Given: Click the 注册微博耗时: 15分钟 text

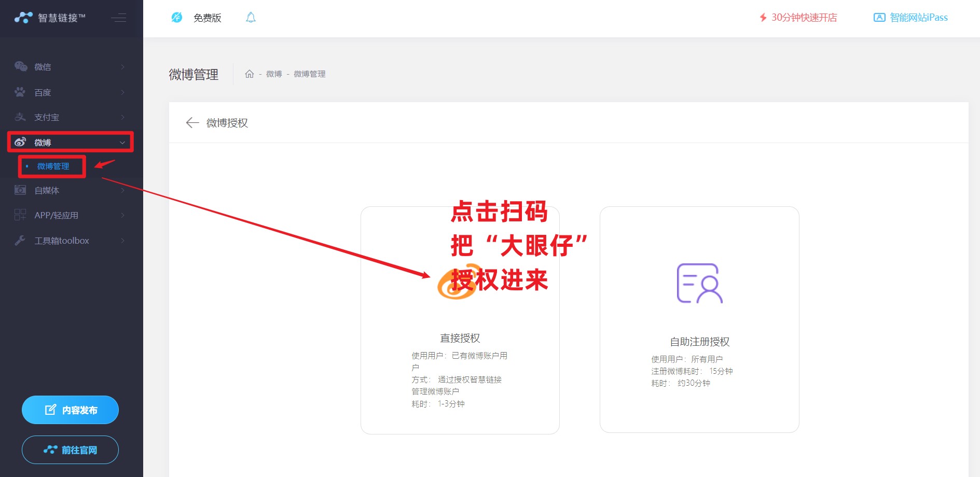Looking at the screenshot, I should [692, 371].
